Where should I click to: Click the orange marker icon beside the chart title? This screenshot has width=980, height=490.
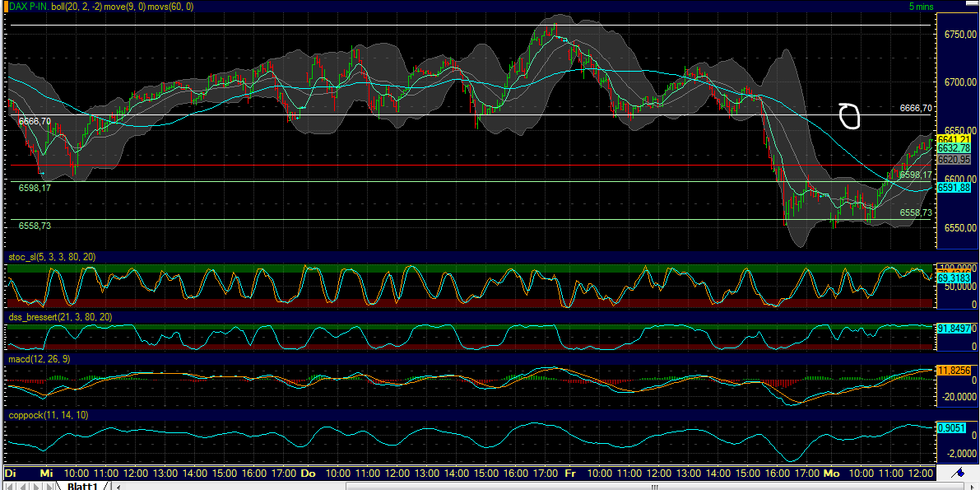[x=6, y=7]
